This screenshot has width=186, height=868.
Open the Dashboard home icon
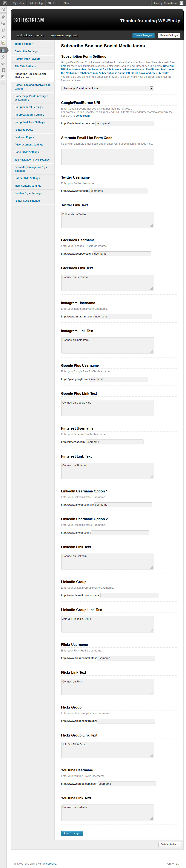pyautogui.click(x=3, y=9)
